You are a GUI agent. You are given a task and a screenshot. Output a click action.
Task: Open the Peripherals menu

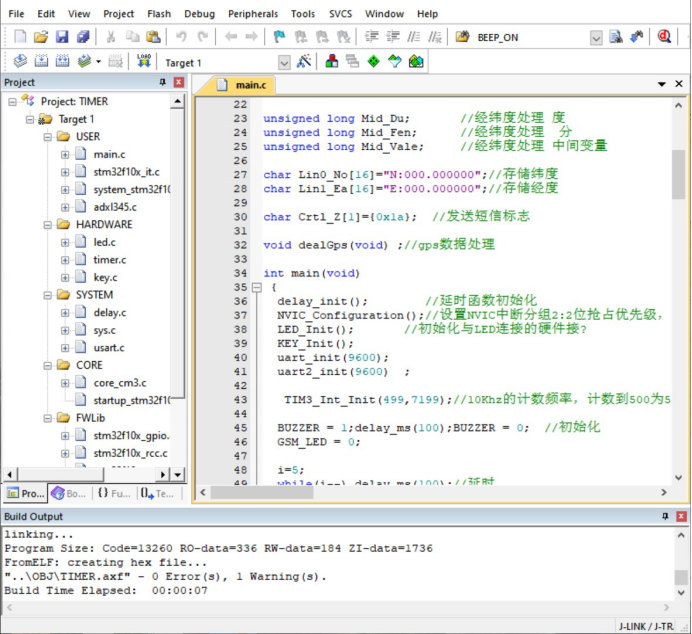253,14
